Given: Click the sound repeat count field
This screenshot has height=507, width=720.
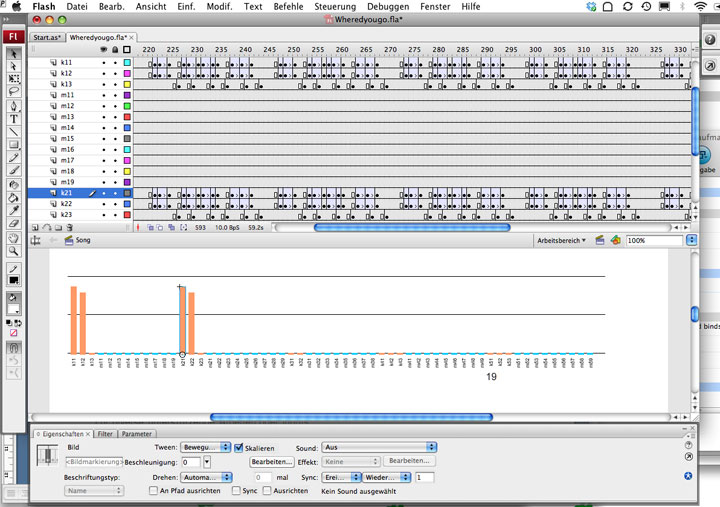Looking at the screenshot, I should point(425,478).
